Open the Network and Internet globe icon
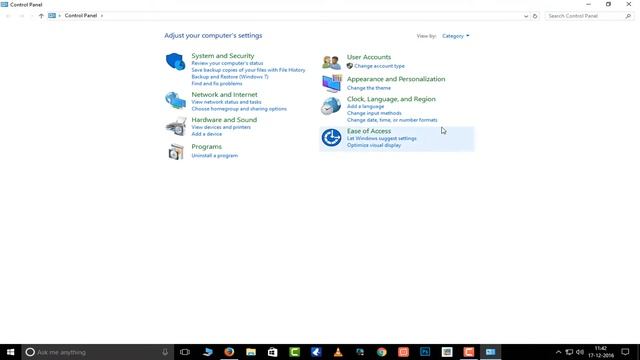The width and height of the screenshot is (640, 360). coord(176,100)
